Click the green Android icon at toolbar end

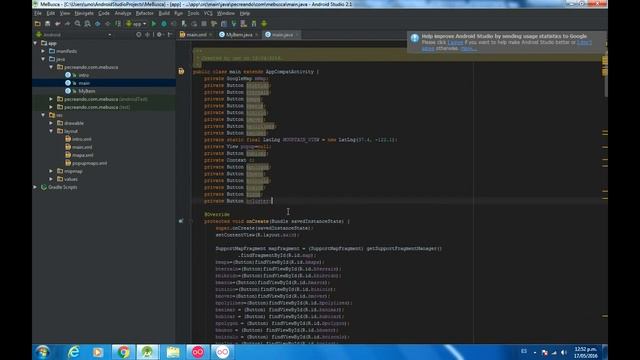tap(264, 24)
